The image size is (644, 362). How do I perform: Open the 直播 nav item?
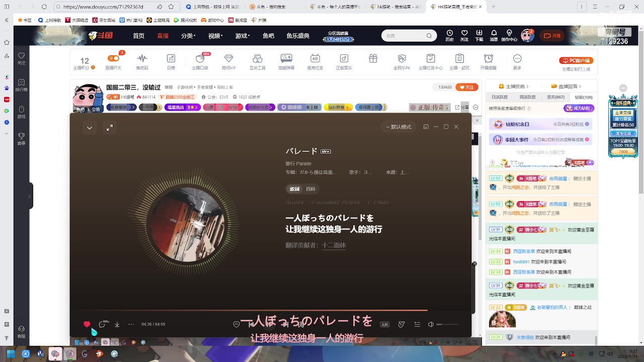[163, 36]
